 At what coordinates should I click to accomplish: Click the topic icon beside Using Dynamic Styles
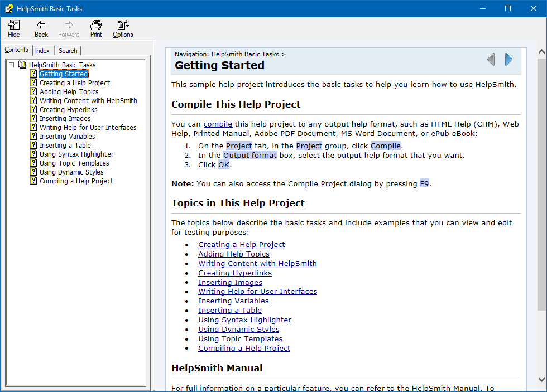point(33,172)
